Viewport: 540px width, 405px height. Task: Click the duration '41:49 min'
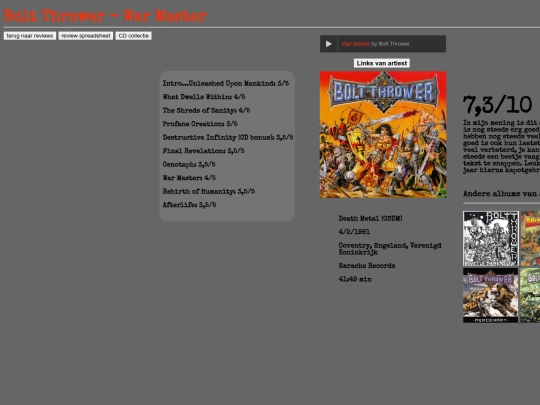click(x=355, y=279)
